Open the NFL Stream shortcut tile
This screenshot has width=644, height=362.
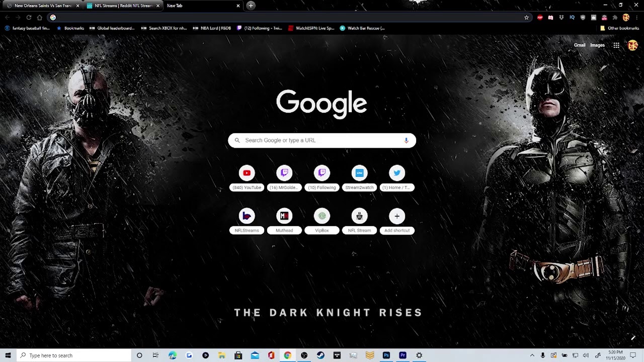click(x=359, y=221)
